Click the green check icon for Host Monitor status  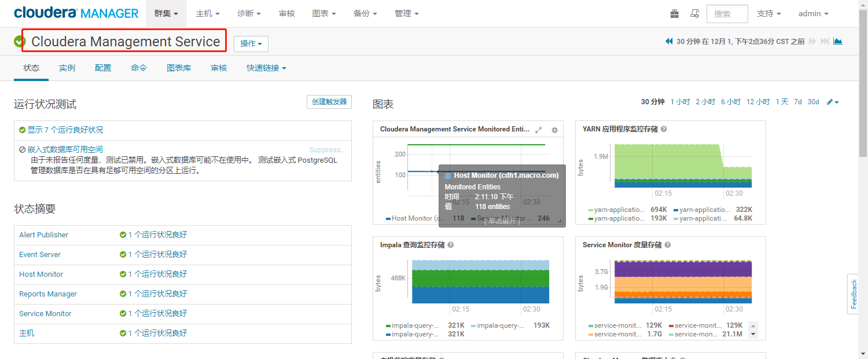tap(123, 274)
